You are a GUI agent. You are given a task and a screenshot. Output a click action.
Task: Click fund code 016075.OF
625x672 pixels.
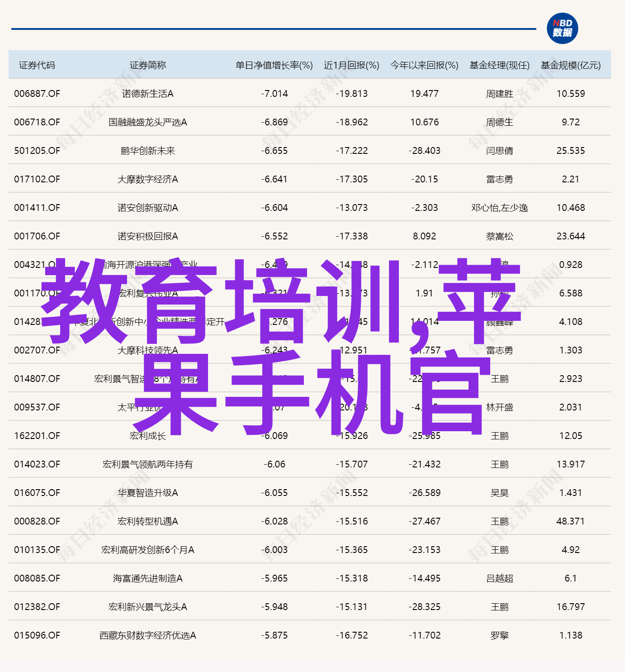pos(37,493)
